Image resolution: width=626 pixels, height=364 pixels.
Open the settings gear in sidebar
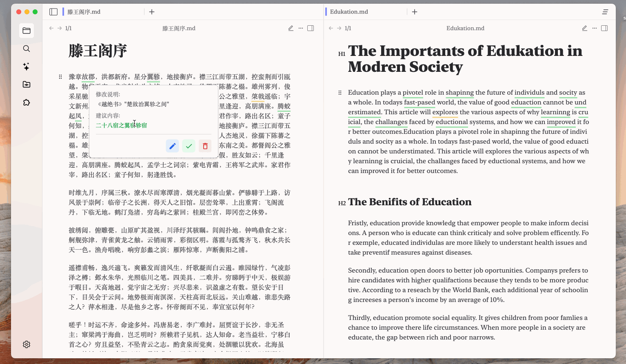[x=27, y=344]
